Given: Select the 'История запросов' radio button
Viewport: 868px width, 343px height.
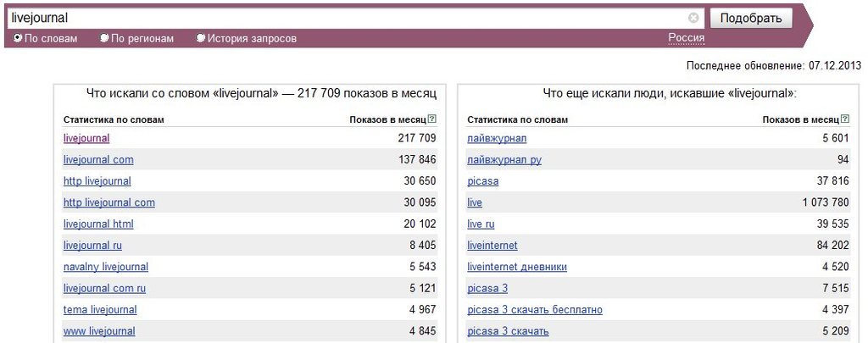Looking at the screenshot, I should 201,38.
